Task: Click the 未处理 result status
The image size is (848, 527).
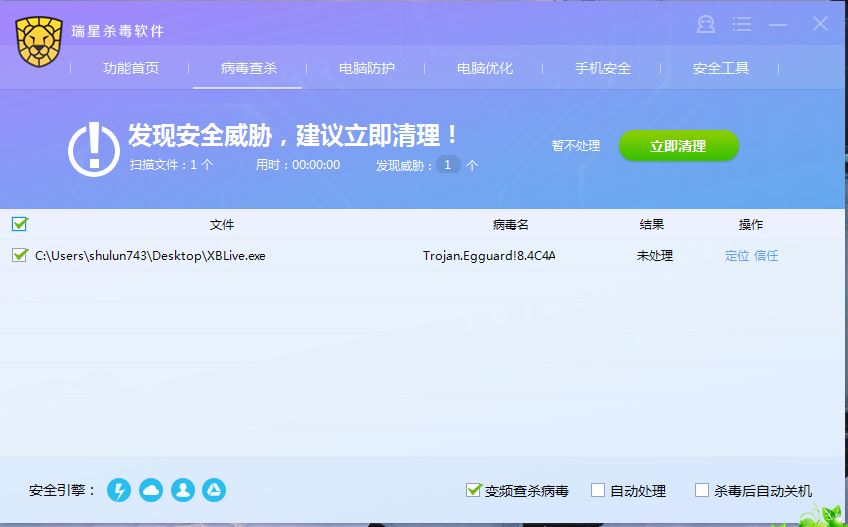Action: coord(654,255)
